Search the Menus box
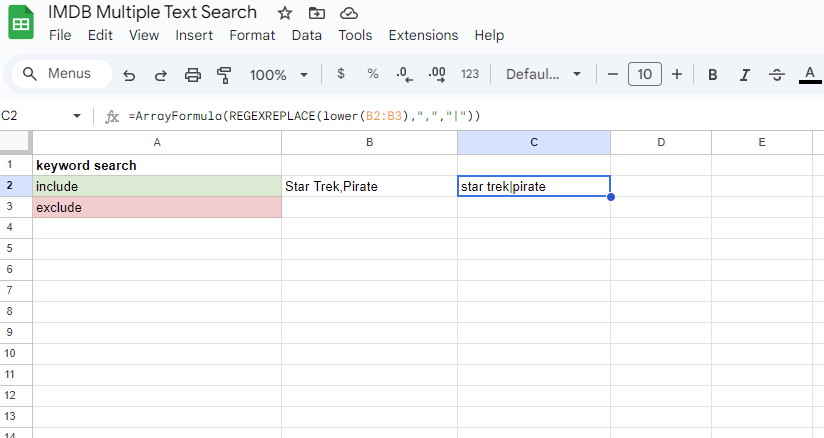Viewport: 824px width, 438px height. tap(62, 74)
